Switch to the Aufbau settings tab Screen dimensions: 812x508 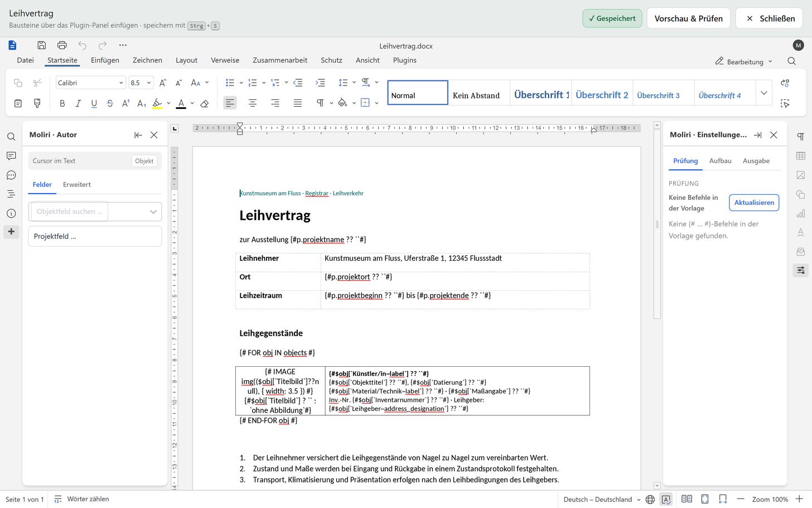pyautogui.click(x=720, y=161)
